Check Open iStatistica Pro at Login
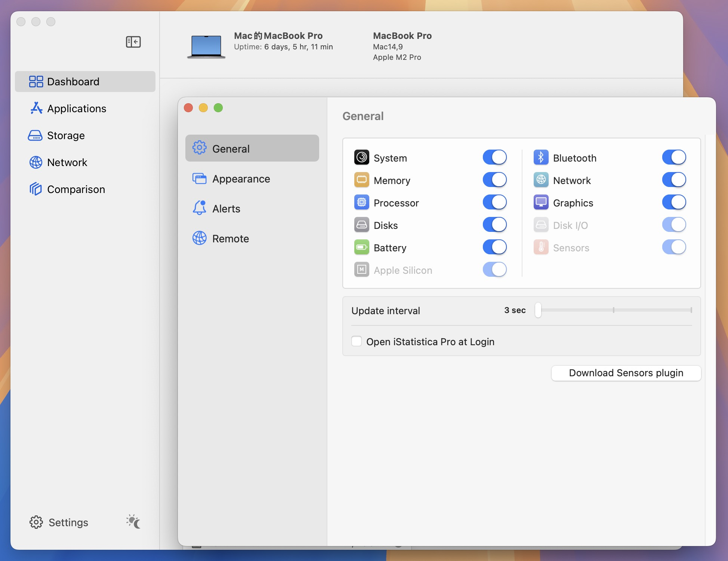Image resolution: width=728 pixels, height=561 pixels. (x=357, y=341)
